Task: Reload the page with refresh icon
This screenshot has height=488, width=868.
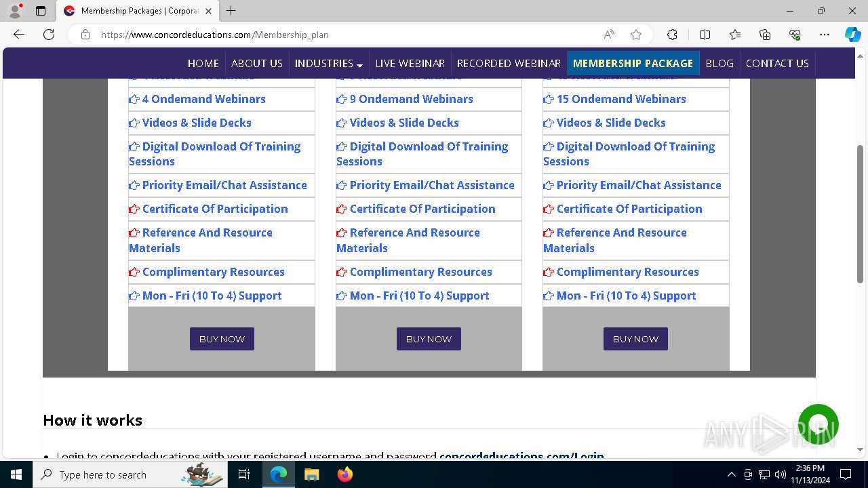Action: [49, 35]
